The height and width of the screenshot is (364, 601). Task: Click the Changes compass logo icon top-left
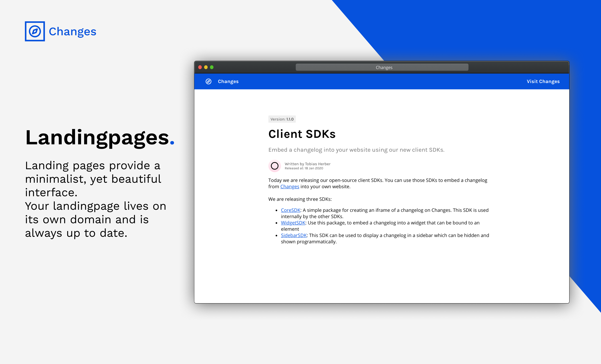[35, 31]
